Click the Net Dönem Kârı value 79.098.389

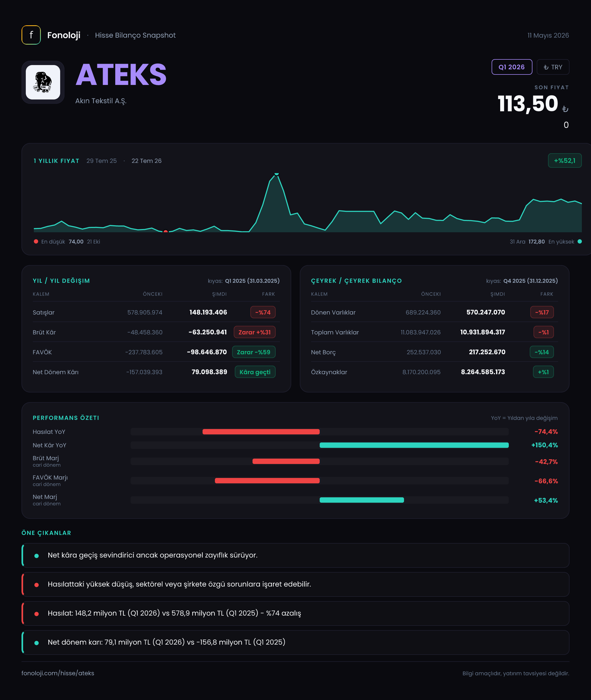(x=209, y=372)
